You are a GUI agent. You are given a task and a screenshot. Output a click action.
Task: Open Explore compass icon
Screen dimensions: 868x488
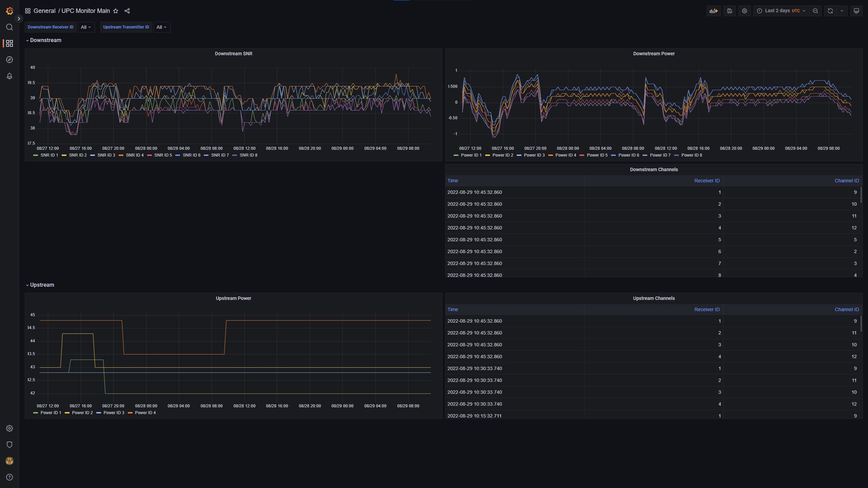tap(9, 60)
